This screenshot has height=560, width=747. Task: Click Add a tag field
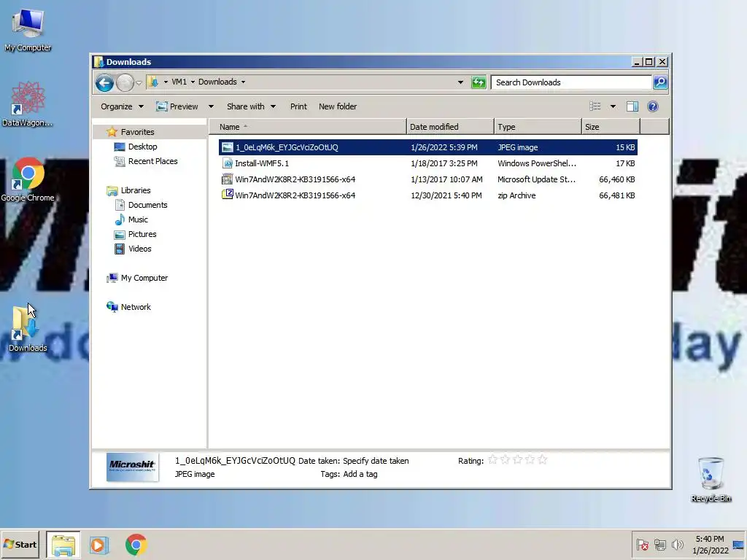click(360, 474)
